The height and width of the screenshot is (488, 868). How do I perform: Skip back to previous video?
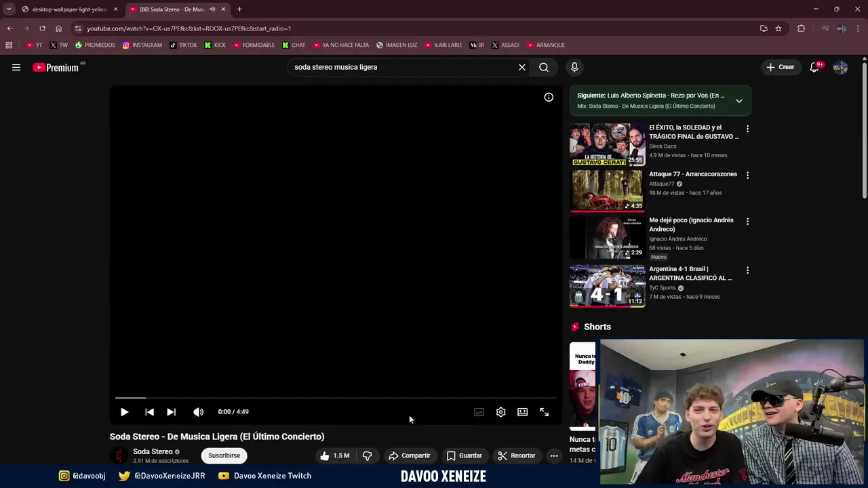(149, 411)
